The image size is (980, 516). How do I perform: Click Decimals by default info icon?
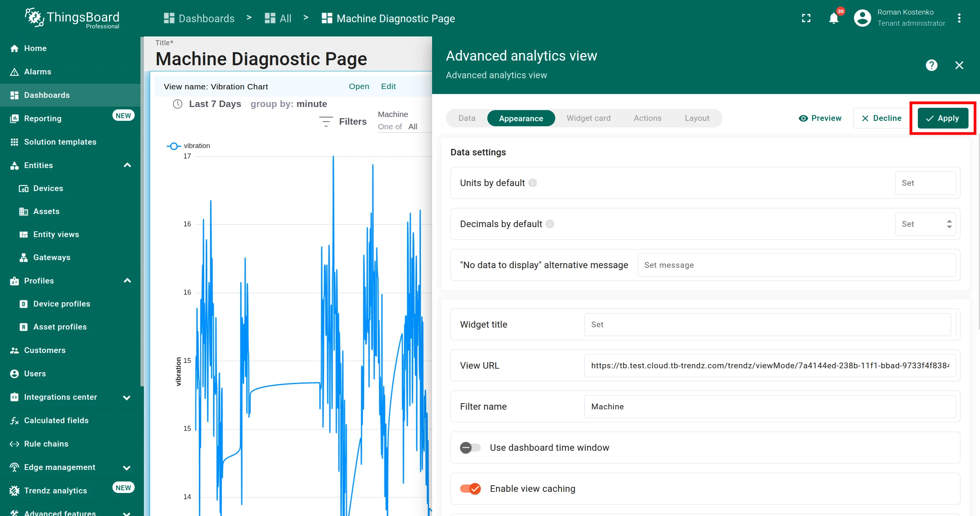pos(550,224)
